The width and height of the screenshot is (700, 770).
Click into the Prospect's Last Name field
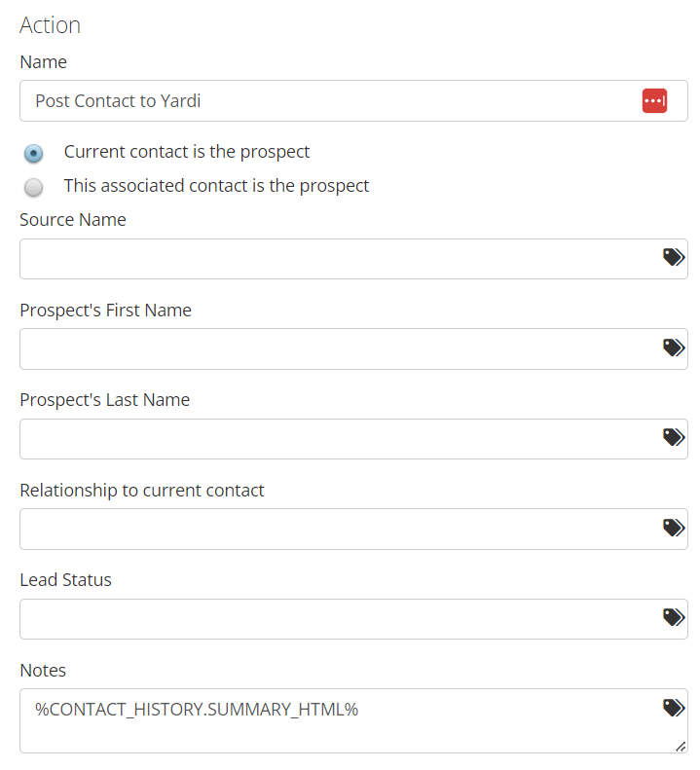353,439
